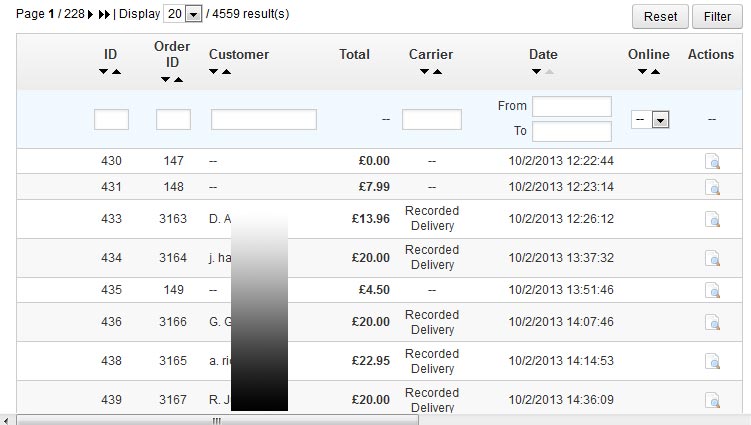Sort Date column descending
The height and width of the screenshot is (425, 751).
[x=537, y=72]
